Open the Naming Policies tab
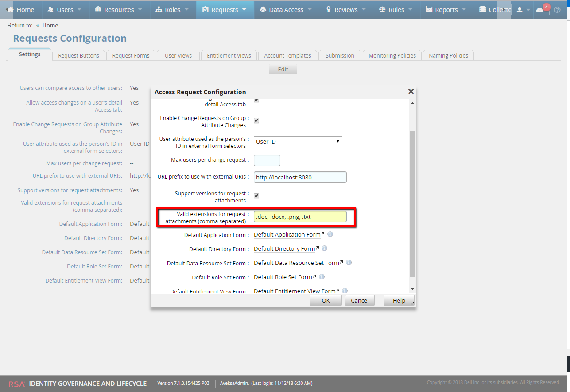The image size is (570, 392). pos(448,55)
